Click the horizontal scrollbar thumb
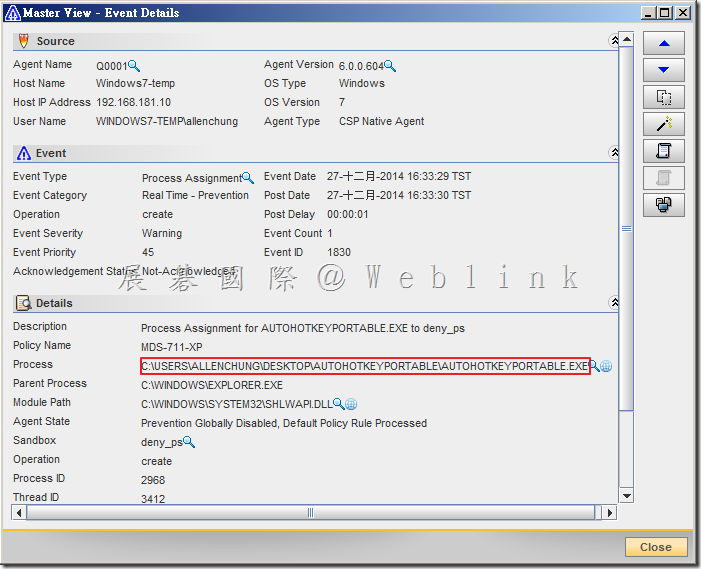Viewport: 701px width, 569px height. pos(311,512)
